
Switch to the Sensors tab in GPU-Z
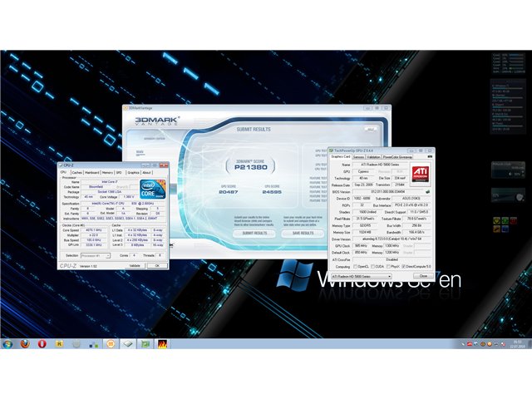[x=358, y=157]
